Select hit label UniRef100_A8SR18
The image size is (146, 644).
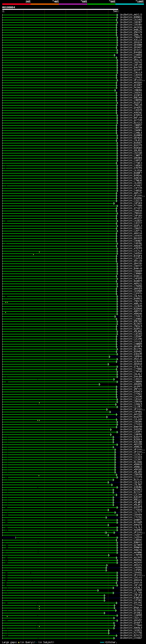[131, 364]
